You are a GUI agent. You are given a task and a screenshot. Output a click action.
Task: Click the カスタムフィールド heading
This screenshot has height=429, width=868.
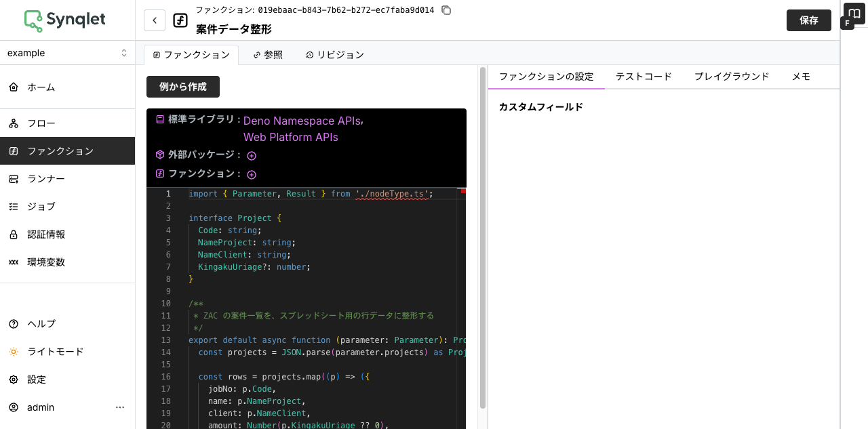541,107
